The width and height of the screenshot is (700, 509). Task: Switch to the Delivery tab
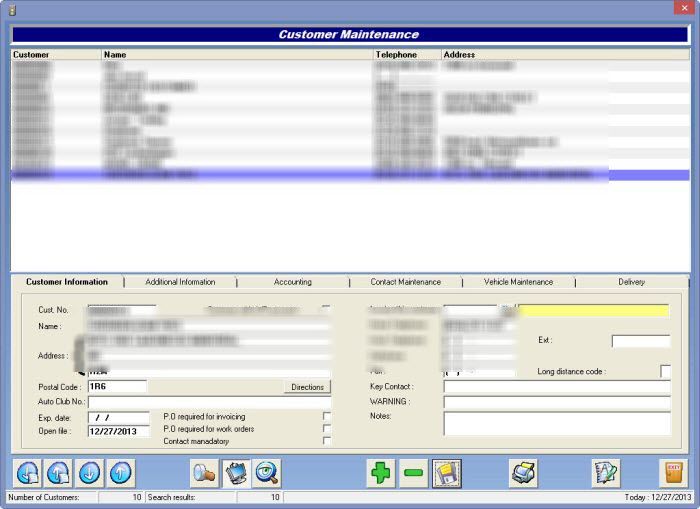coord(631,282)
